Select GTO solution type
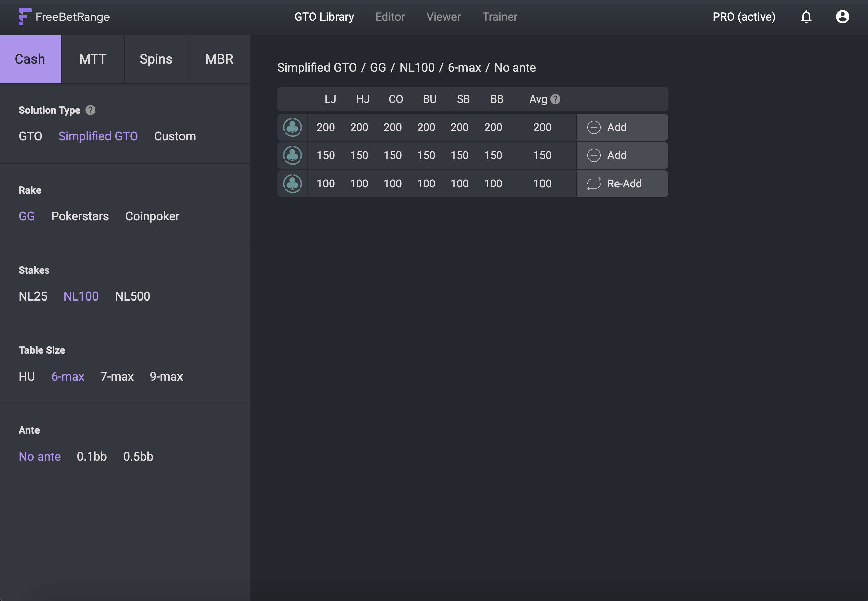Viewport: 868px width, 601px height. tap(30, 136)
